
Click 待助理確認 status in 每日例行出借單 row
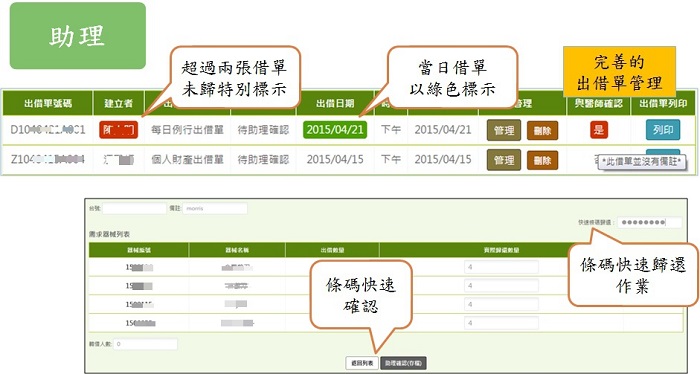(x=263, y=130)
